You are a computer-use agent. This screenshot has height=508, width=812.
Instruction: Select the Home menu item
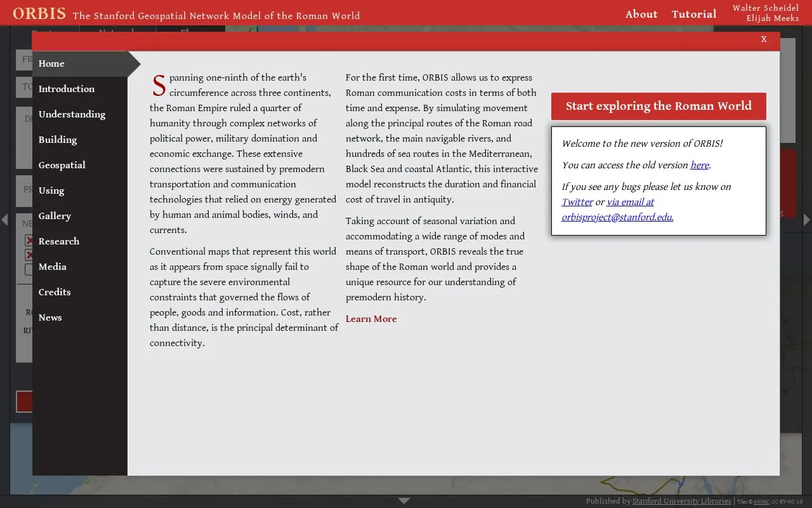click(80, 63)
